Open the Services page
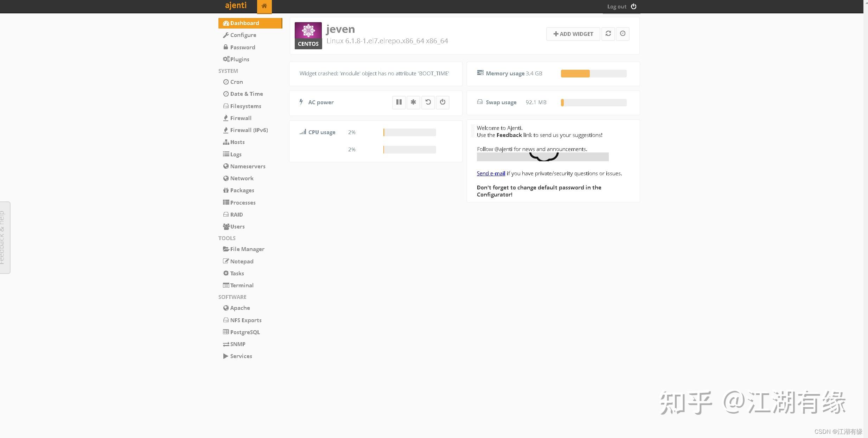Screen dimensions: 868x438 pos(241,356)
